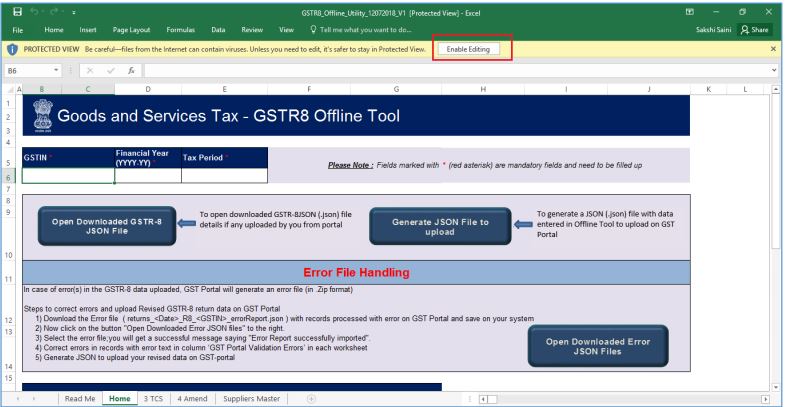The height and width of the screenshot is (407, 787).
Task: Click the Select All corner triangle
Action: point(9,89)
